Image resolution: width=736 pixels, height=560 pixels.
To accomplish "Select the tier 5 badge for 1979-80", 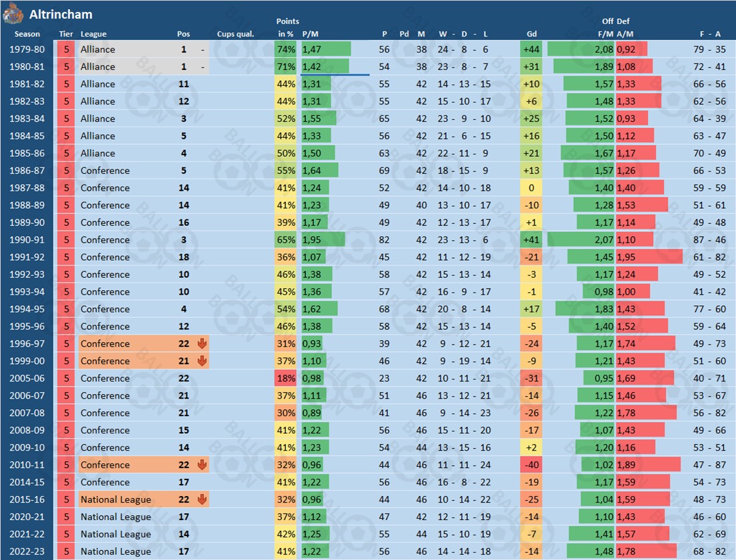I will pos(66,49).
